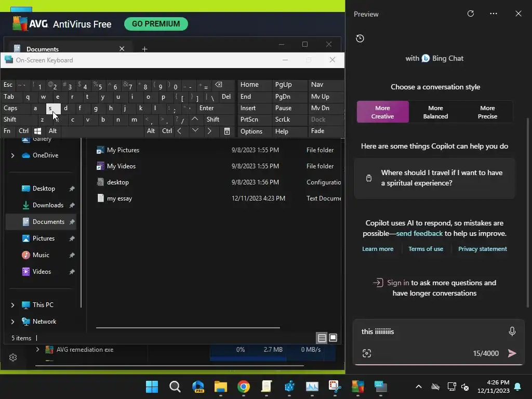Switch to large thumbnails view in Explorer

[x=333, y=338]
